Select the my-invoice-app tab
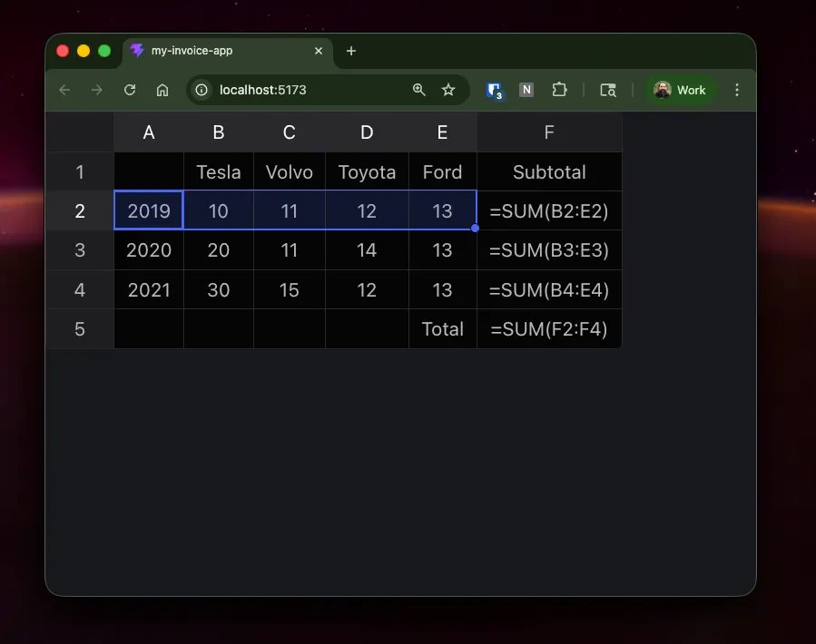 coord(218,51)
